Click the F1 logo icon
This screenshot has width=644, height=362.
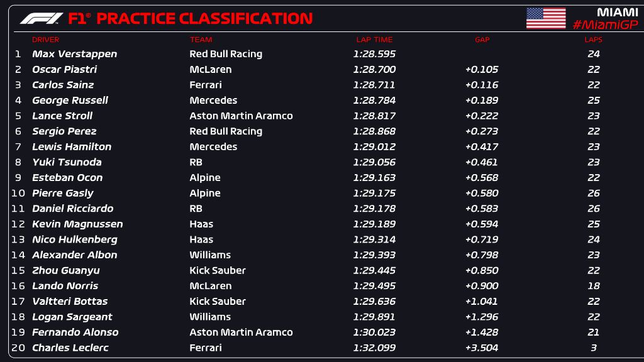coord(41,19)
